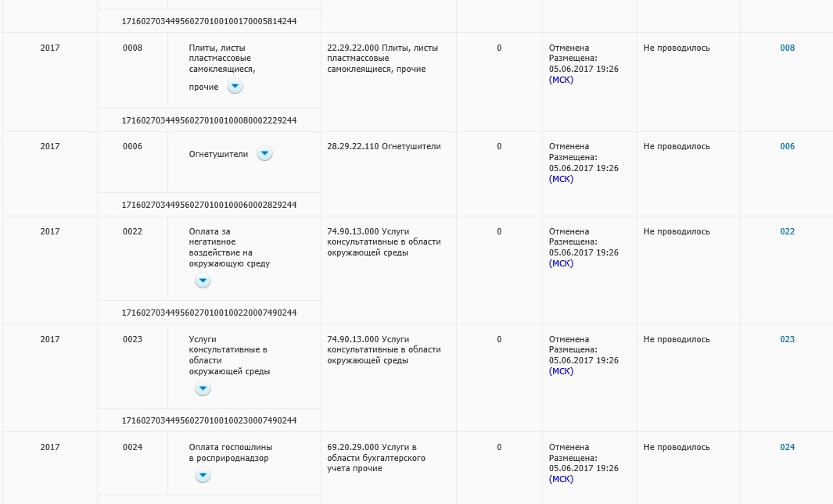Screen dimensions: 833x504
Task: Click (МСК) link in row 0022
Action: coord(561,263)
